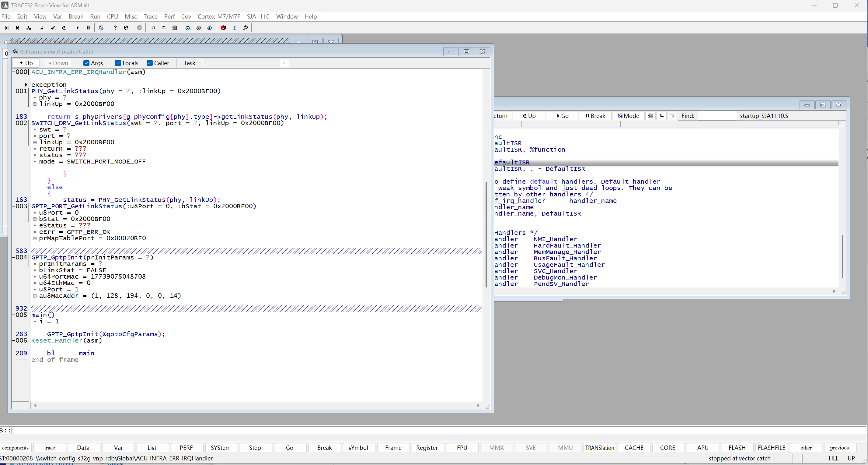Viewport: 868px width, 465px height.
Task: Click the Go (run) toolbar arrow
Action: click(x=78, y=28)
